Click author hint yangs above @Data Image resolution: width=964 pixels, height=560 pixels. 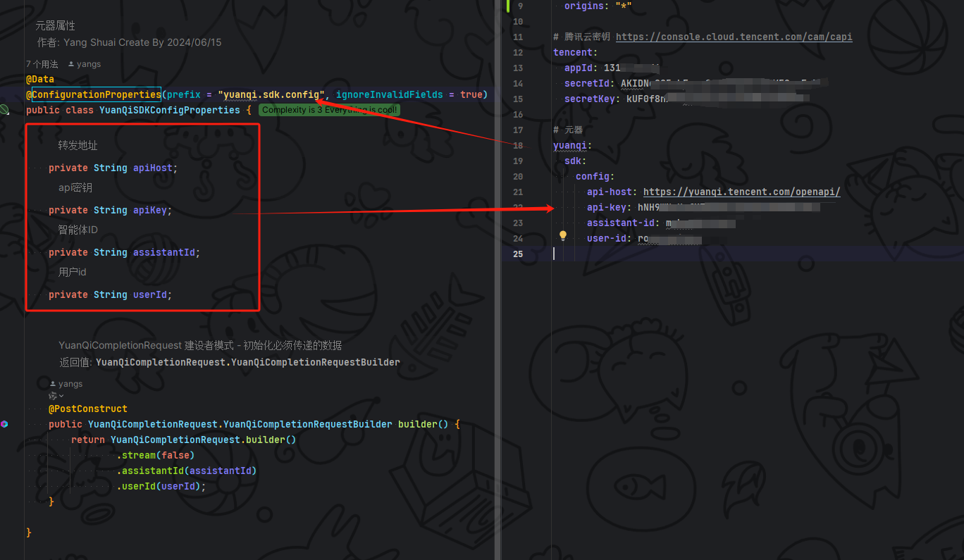[85, 64]
